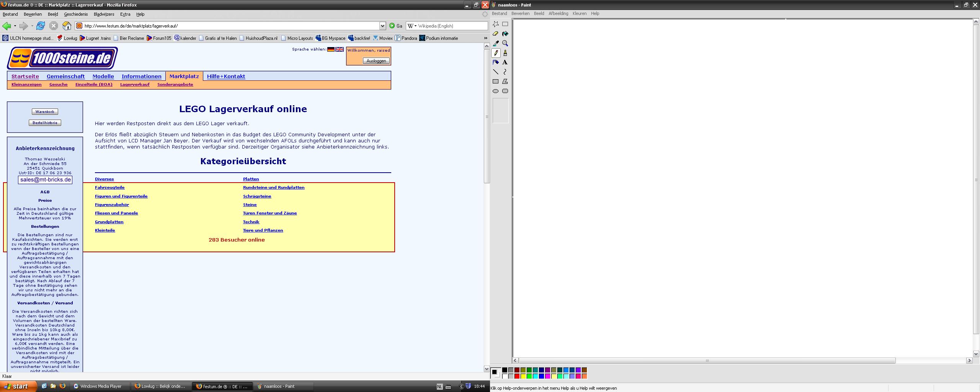Select the Ellipse shape tool
Image resolution: width=980 pixels, height=392 pixels.
click(496, 91)
